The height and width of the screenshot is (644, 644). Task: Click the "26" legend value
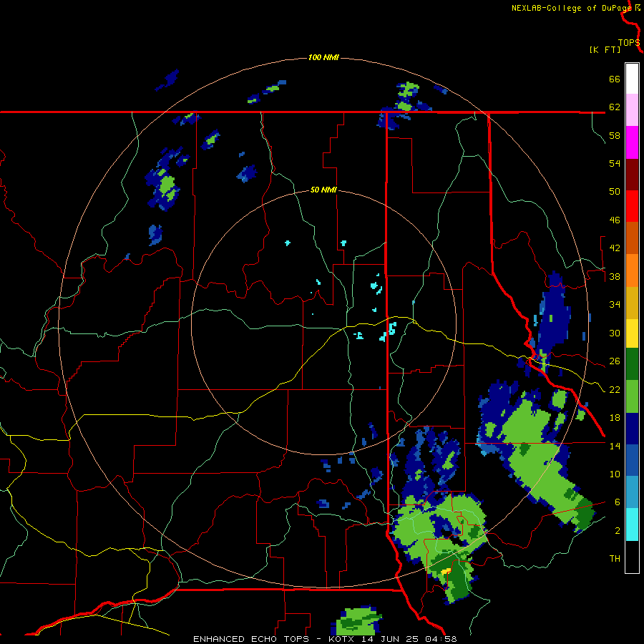(x=615, y=361)
